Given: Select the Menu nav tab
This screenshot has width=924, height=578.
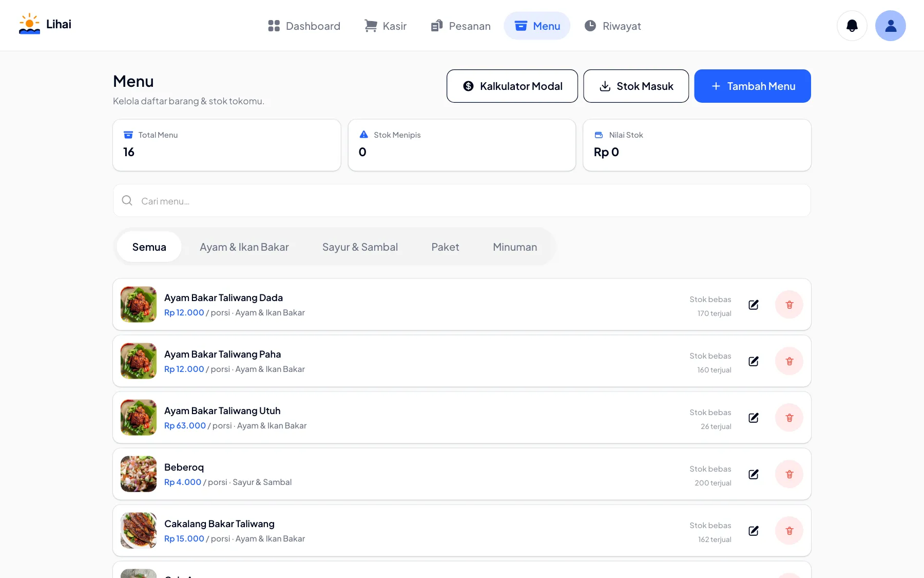Looking at the screenshot, I should (537, 26).
